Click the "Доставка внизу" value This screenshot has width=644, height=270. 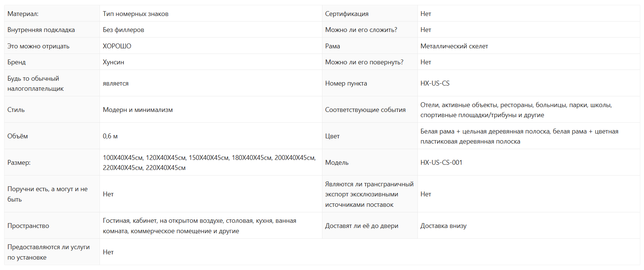click(443, 226)
